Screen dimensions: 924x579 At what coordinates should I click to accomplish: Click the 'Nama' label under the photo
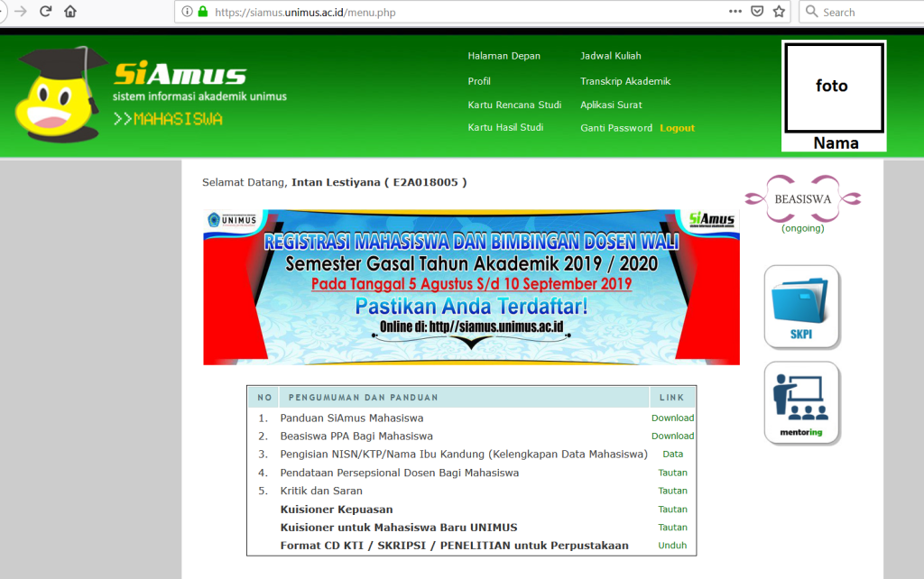click(x=836, y=143)
